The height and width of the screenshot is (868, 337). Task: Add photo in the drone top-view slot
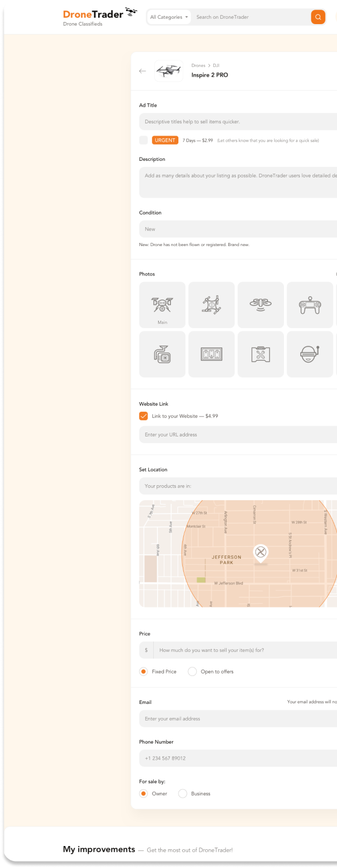click(x=212, y=305)
